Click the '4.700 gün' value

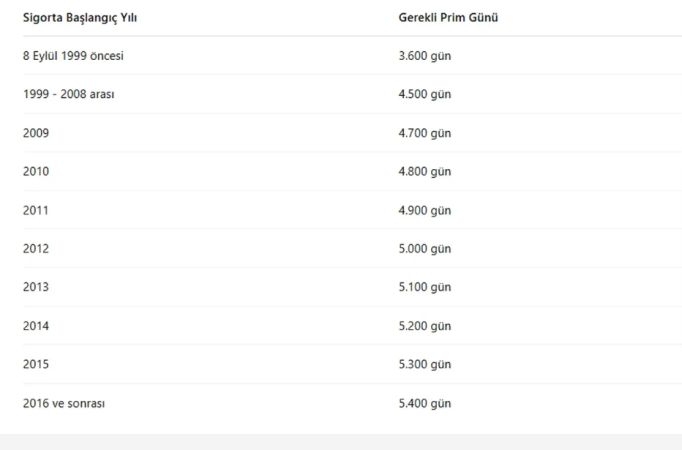425,133
